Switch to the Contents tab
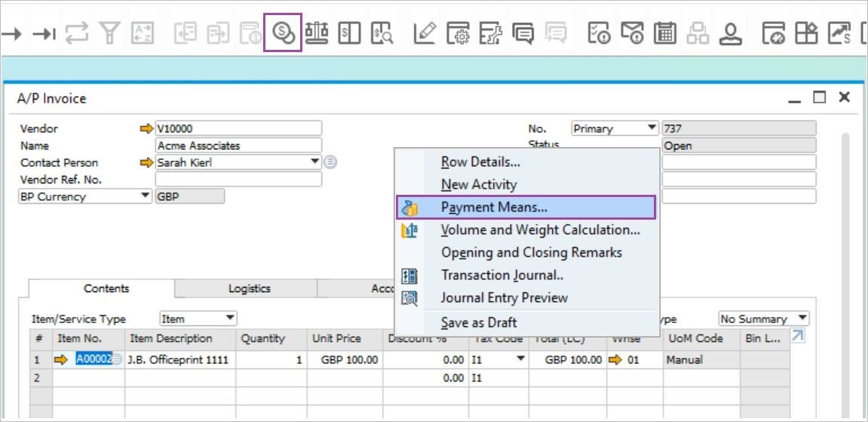Screen dimensions: 868x422 point(106,288)
